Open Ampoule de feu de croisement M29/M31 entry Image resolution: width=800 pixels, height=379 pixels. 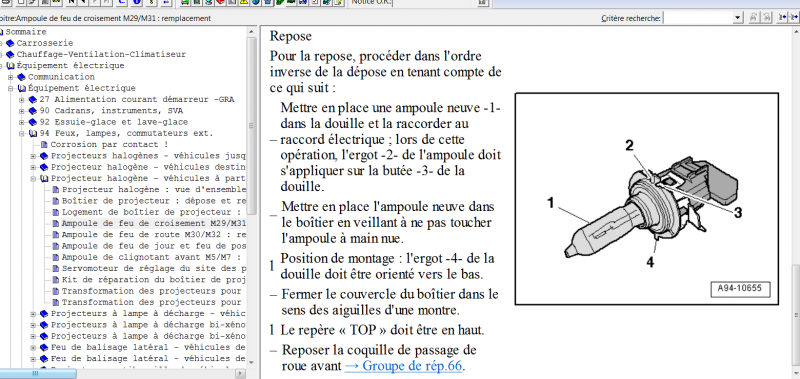pyautogui.click(x=154, y=223)
